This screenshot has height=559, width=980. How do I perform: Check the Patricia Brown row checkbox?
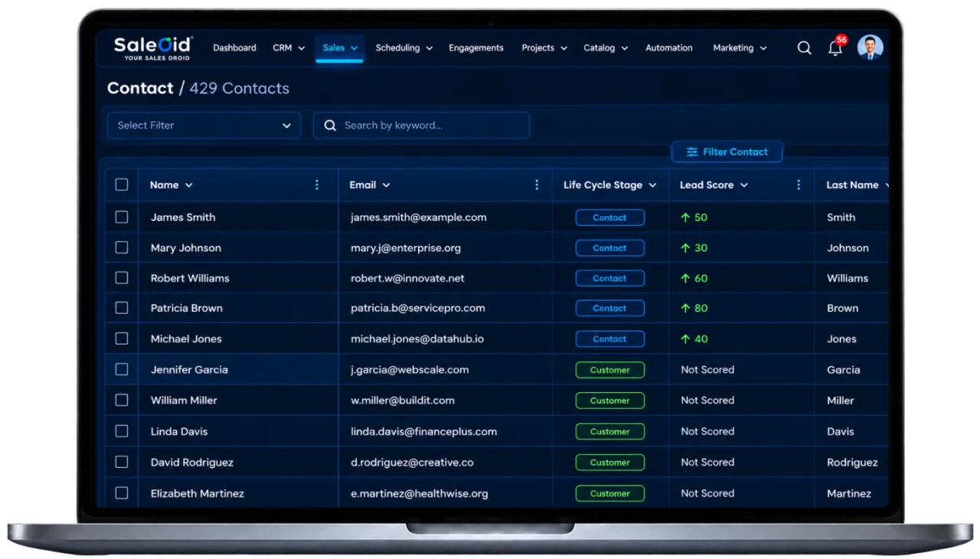coord(122,308)
